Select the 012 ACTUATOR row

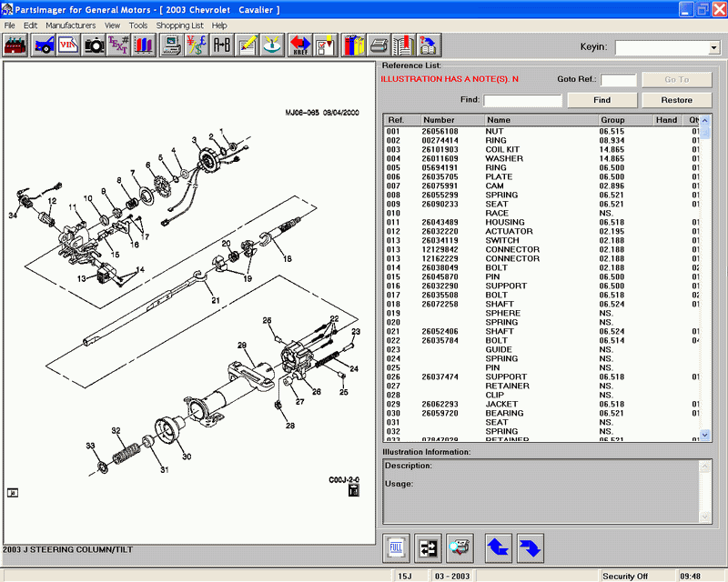[541, 231]
